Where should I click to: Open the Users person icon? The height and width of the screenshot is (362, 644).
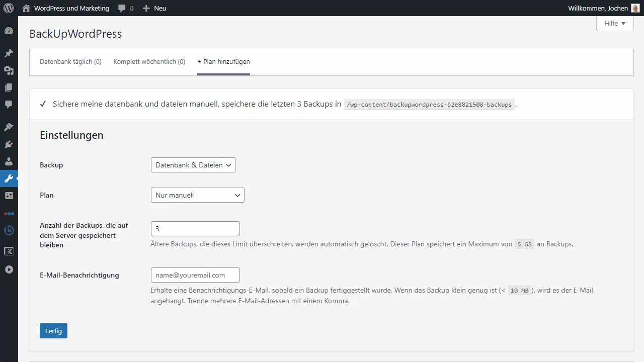9,161
